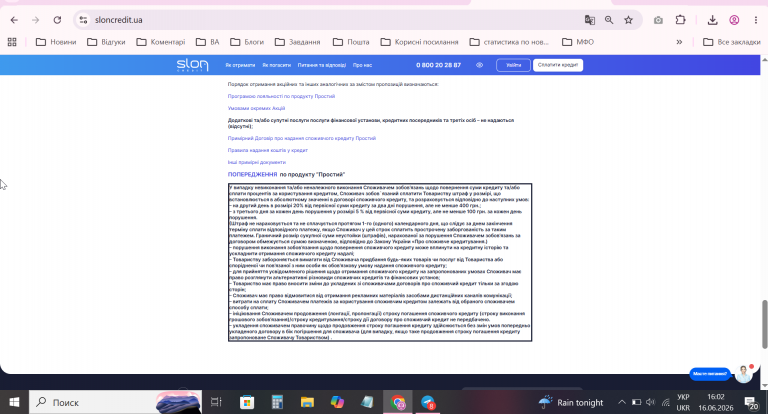Open Calculator from the taskbar
Viewport: 768px width, 414px height.
point(277,402)
